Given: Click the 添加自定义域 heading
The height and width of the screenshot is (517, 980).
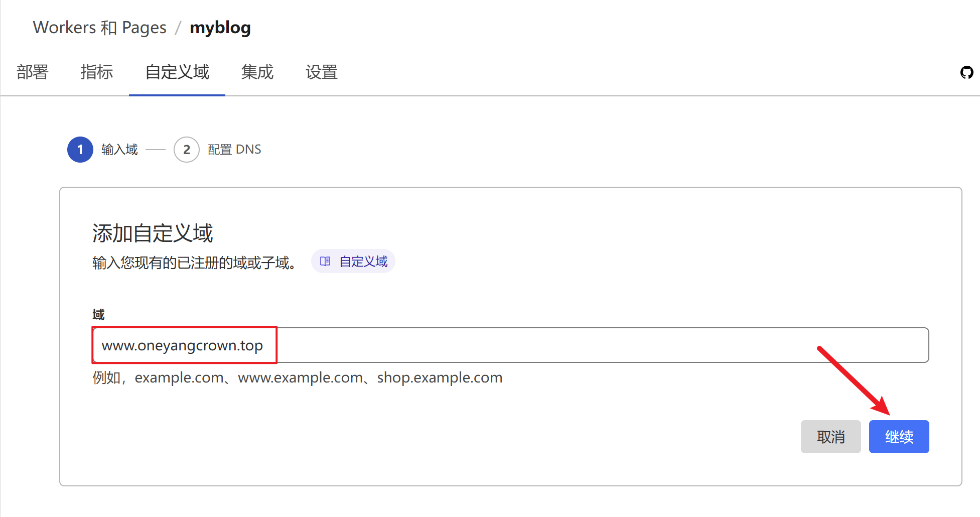Looking at the screenshot, I should click(153, 233).
